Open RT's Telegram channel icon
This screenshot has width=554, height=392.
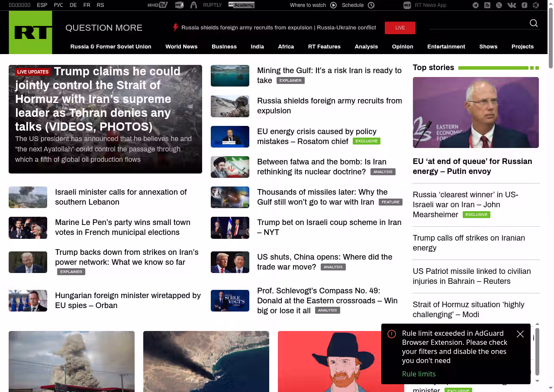tap(476, 5)
